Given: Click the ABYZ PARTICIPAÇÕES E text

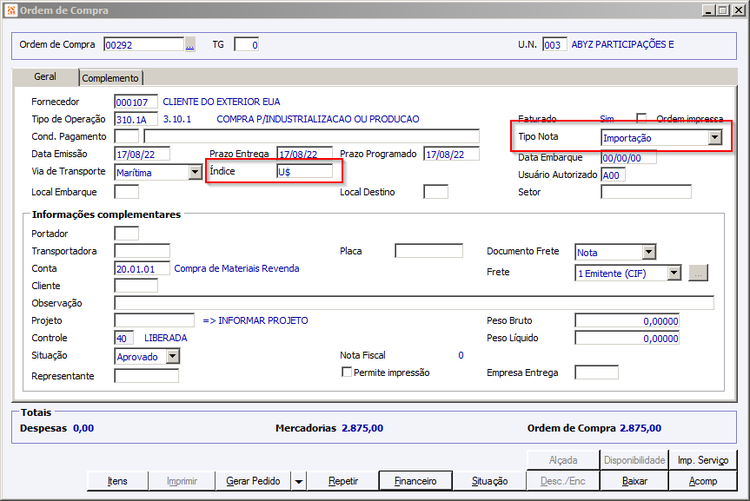Looking at the screenshot, I should 623,45.
